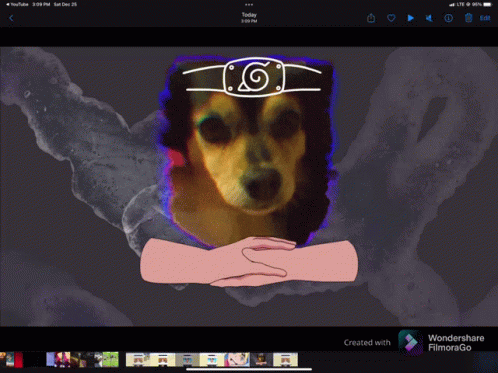Viewport: 498px width, 373px height.
Task: Select the red thumbnail in the scrubber strip
Action: pyautogui.click(x=19, y=360)
